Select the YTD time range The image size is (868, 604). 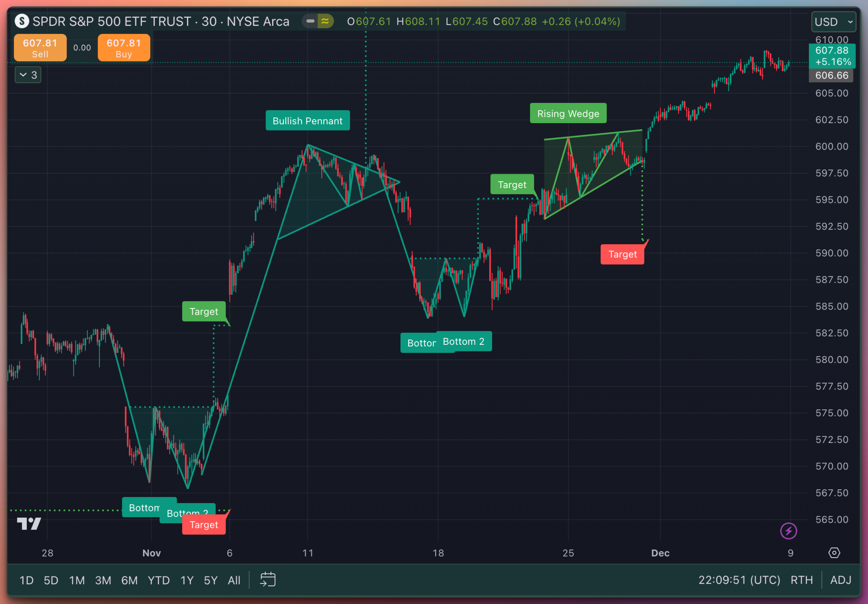[158, 580]
